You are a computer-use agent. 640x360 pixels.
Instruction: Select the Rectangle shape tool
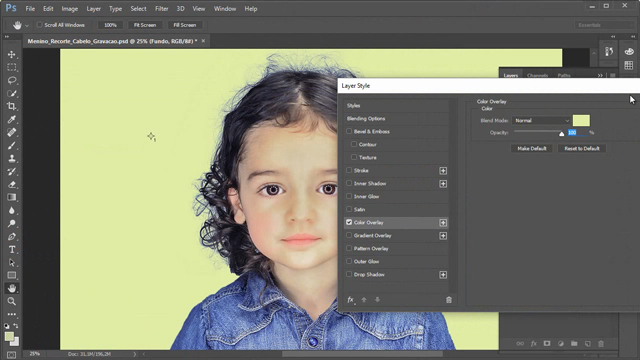click(x=11, y=276)
